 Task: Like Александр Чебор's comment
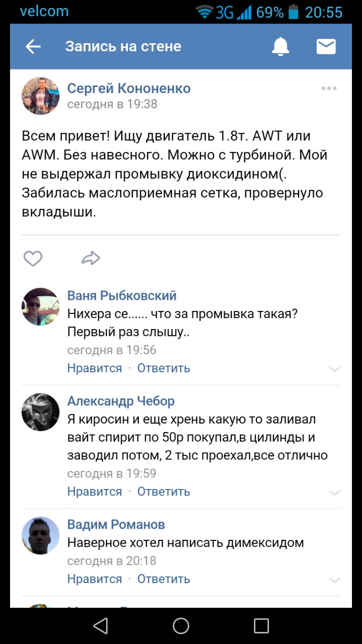click(x=95, y=492)
